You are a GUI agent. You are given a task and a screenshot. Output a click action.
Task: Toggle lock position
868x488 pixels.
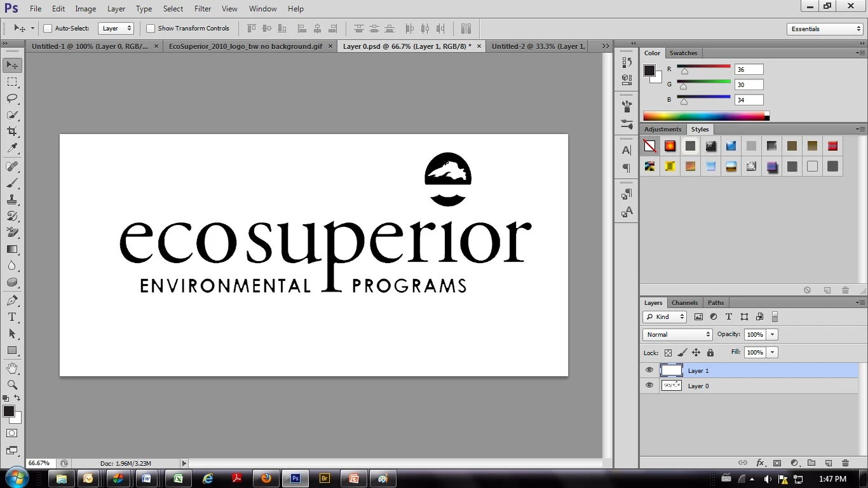696,353
